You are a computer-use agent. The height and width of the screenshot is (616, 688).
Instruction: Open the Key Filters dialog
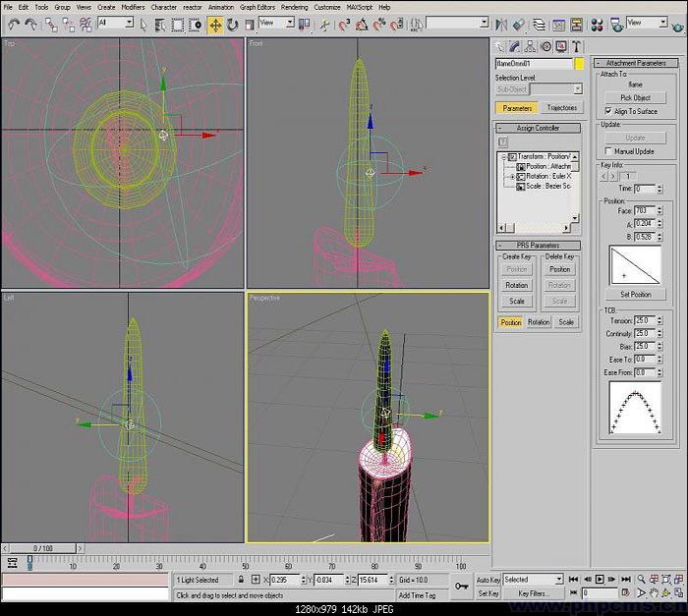pyautogui.click(x=533, y=593)
